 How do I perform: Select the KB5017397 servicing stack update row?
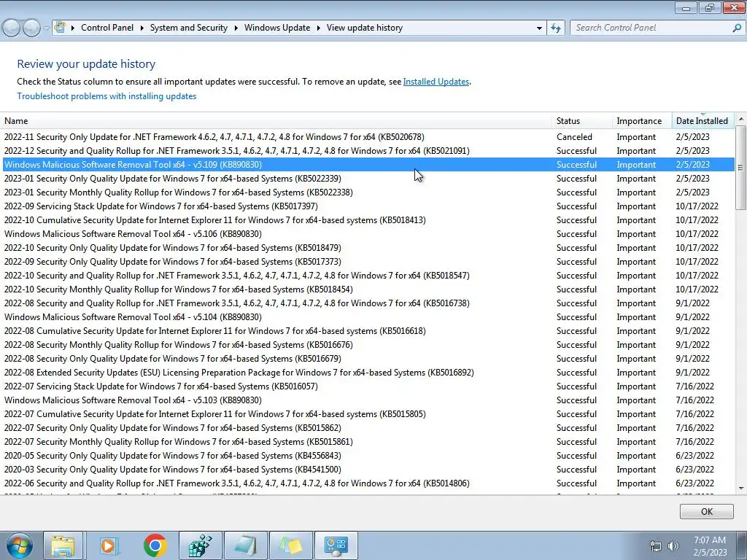[x=368, y=206]
